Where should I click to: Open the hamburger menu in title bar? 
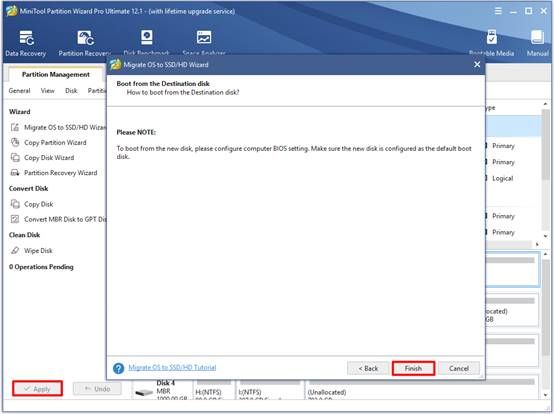[498, 11]
